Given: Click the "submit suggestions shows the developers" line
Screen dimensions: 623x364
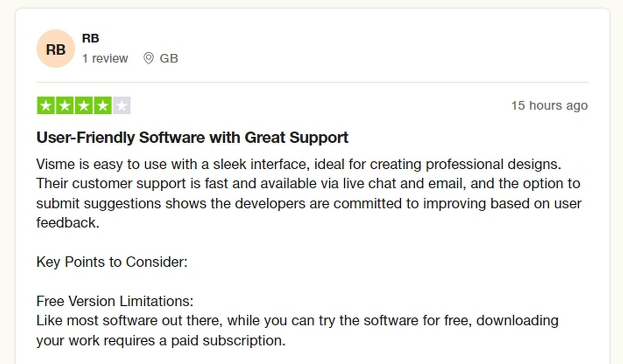Looking at the screenshot, I should [309, 203].
